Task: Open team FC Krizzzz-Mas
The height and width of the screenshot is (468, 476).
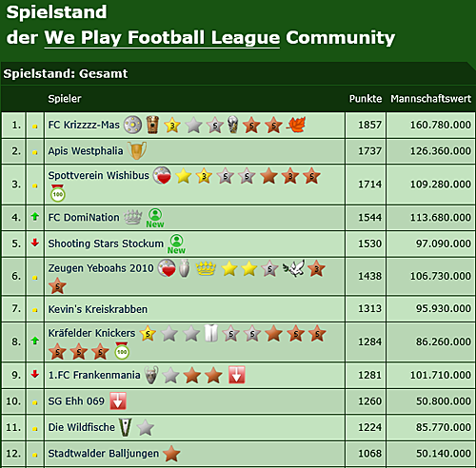Action: click(x=84, y=125)
